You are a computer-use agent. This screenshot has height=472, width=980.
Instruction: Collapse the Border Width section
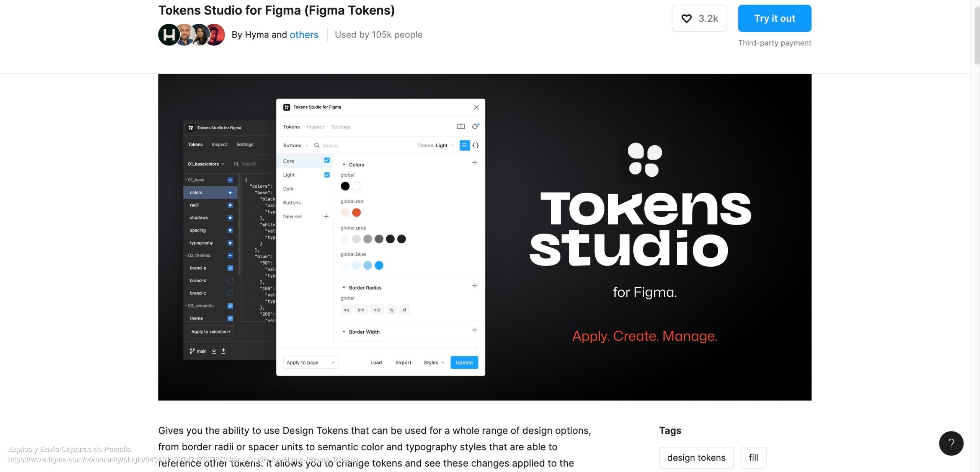(344, 332)
